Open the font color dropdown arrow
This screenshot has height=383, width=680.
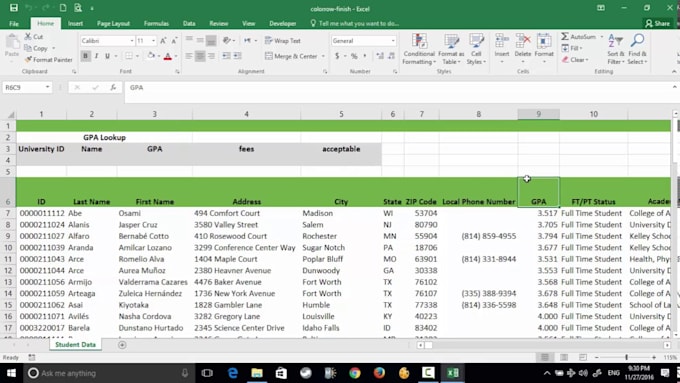tap(176, 56)
